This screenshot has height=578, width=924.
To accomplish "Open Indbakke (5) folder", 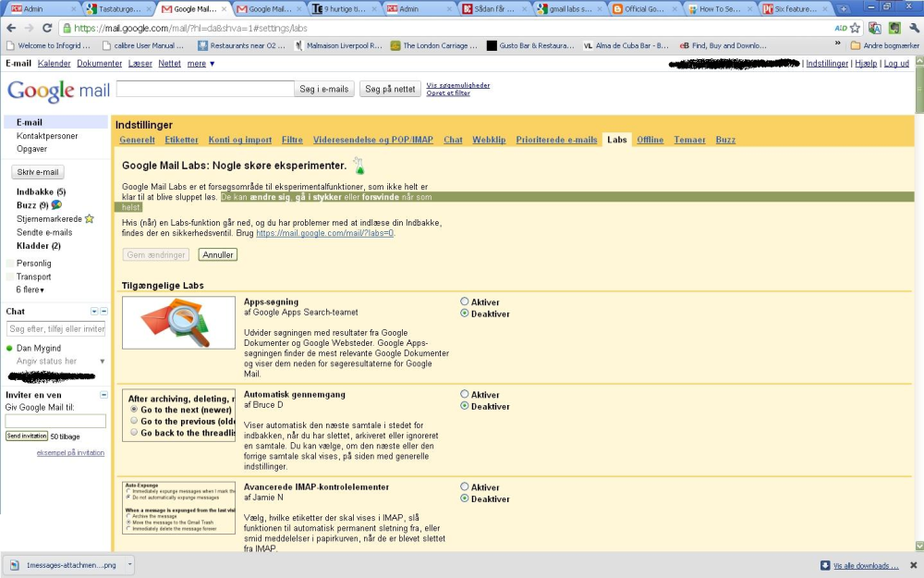I will [42, 191].
